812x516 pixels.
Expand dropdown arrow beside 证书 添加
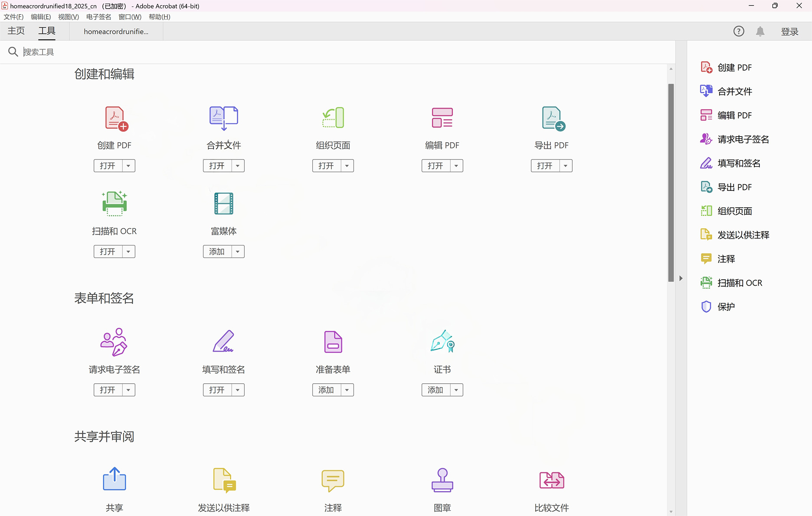point(456,390)
